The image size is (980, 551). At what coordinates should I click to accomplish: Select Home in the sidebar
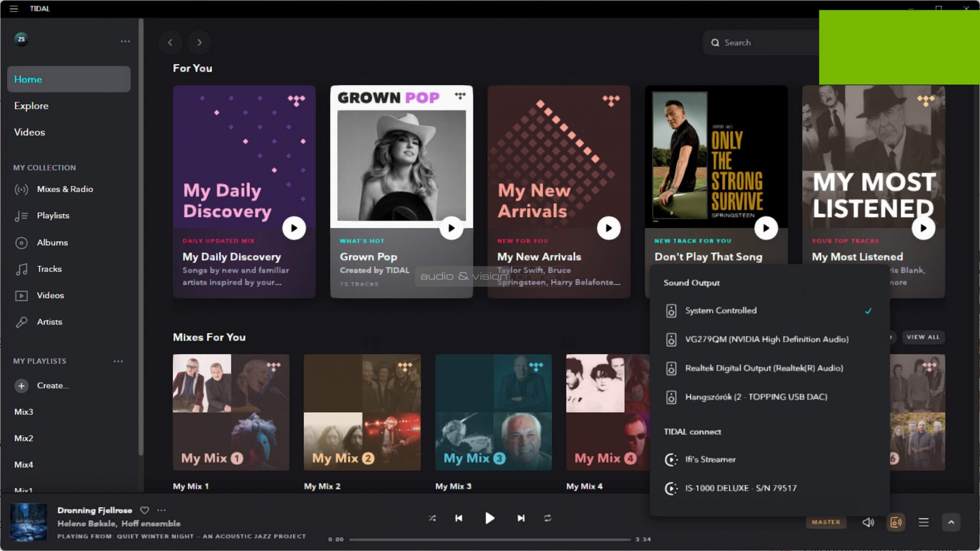69,79
